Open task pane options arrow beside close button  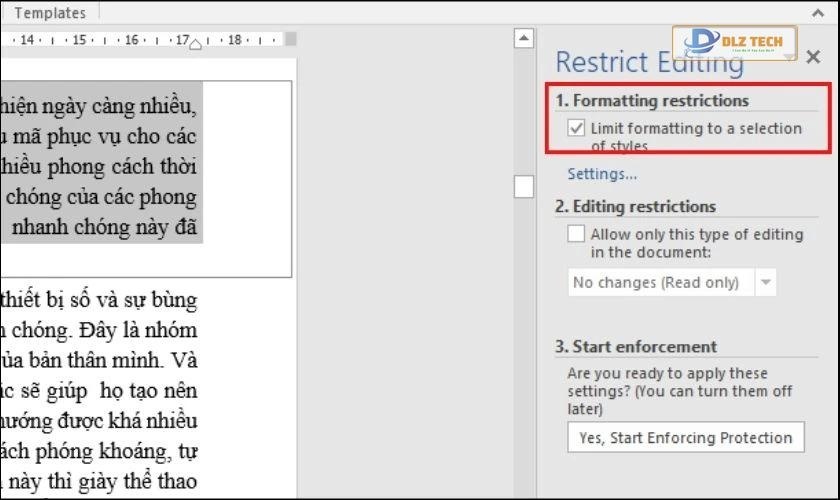(790, 58)
